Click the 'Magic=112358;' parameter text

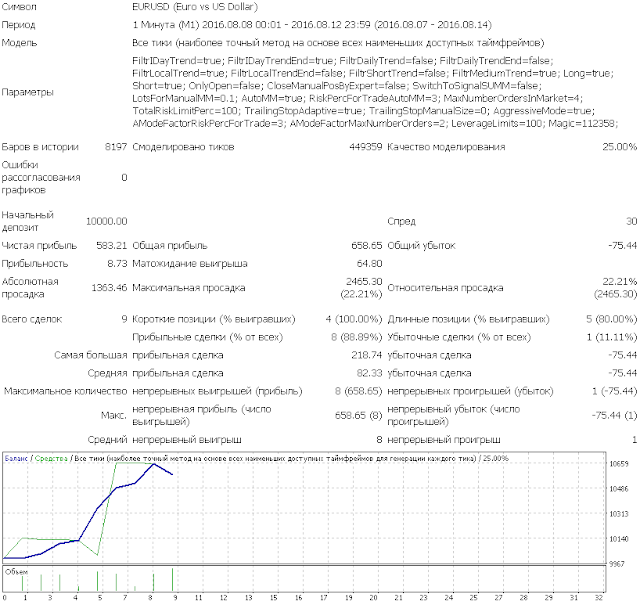tap(583, 123)
